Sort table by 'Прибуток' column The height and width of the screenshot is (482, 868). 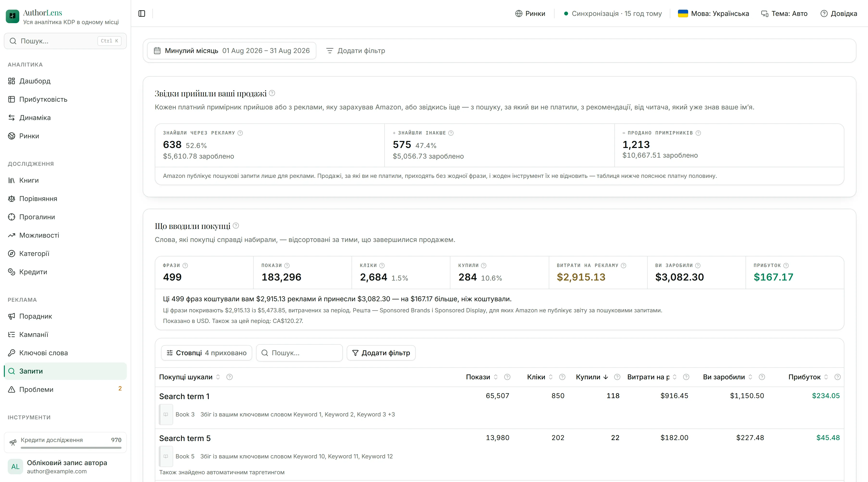808,377
